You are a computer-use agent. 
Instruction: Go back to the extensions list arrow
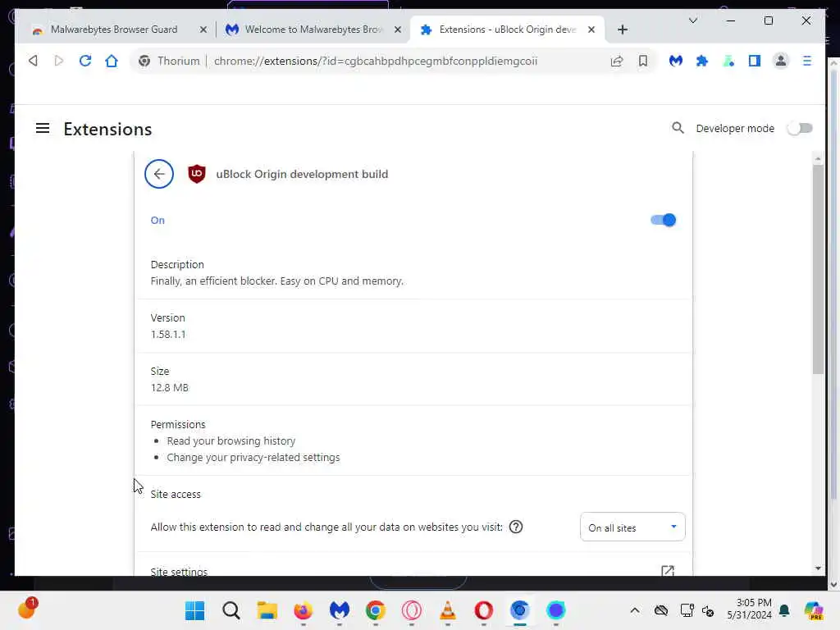point(159,174)
